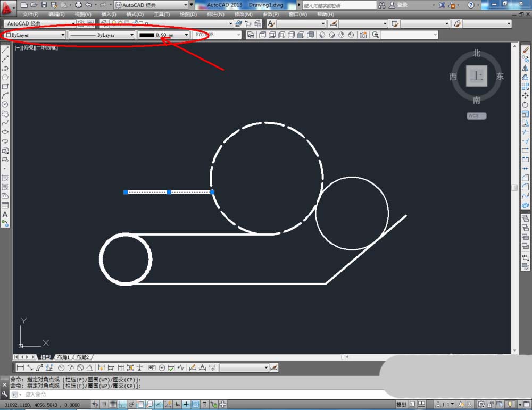Select the Rectangle tool

5,87
